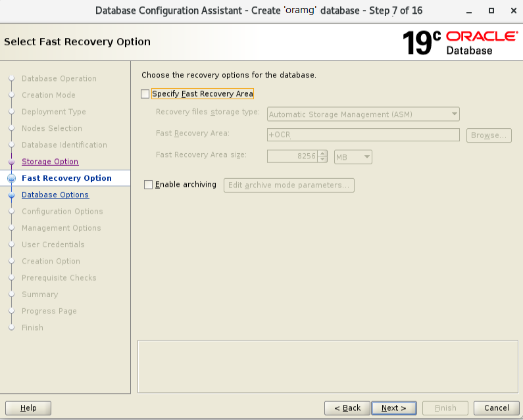The height and width of the screenshot is (420, 523).
Task: Click the empty message area box
Action: (328, 366)
